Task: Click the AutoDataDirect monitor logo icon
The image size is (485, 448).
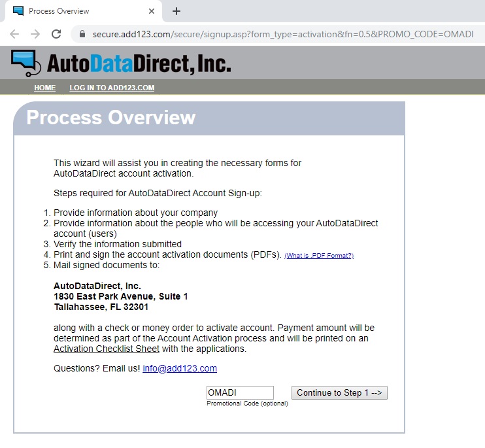Action: pyautogui.click(x=26, y=63)
